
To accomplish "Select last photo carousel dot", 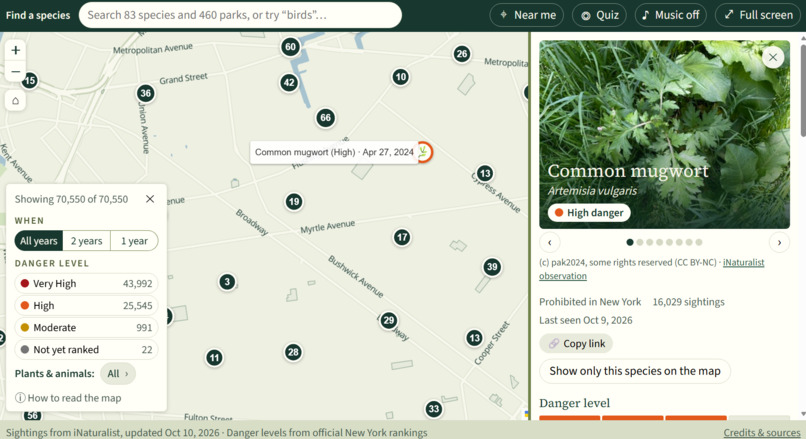I will click(x=699, y=242).
